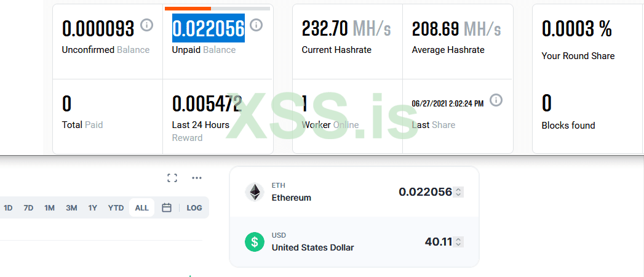Click average hashrate value 208.69 MH/s
The width and height of the screenshot is (644, 277).
pos(456,29)
